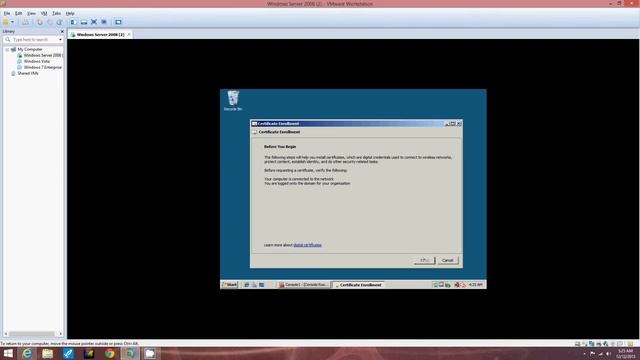Open the Help menu
Viewport: 640px width, 360px height.
[70, 13]
